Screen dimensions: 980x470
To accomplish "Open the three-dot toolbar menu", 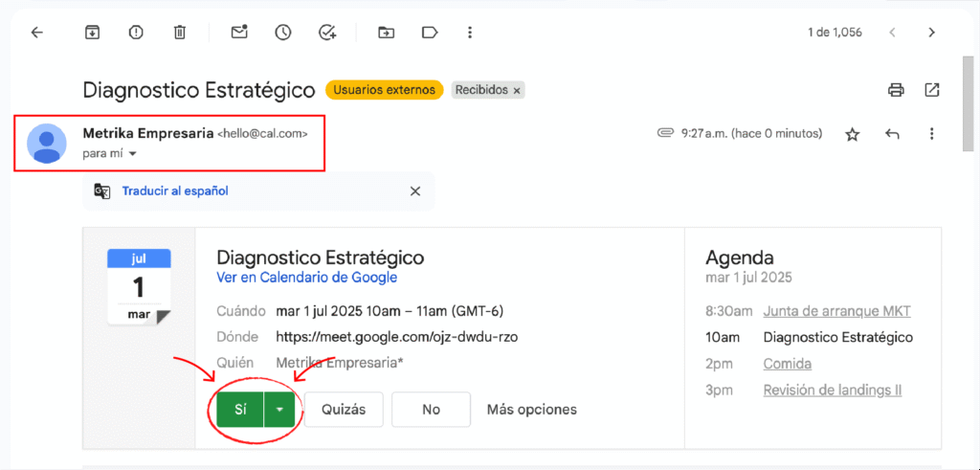I will click(470, 33).
